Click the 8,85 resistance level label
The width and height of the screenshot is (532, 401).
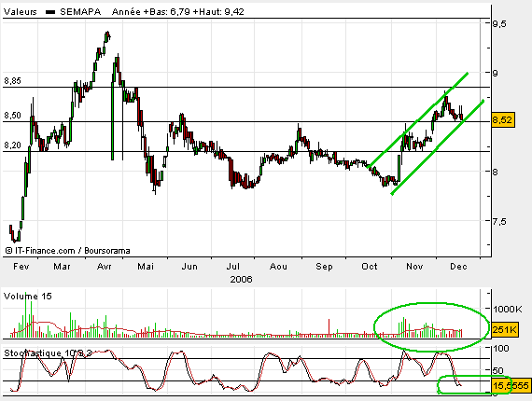(12, 81)
